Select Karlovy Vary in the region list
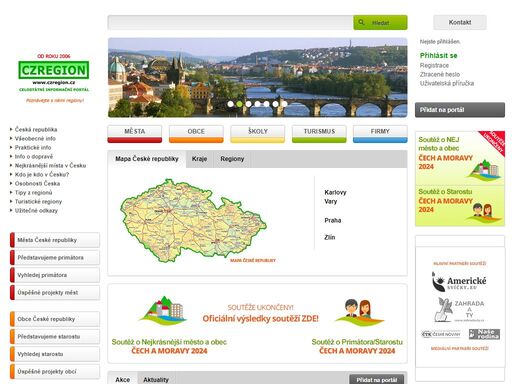512x384 pixels. pyautogui.click(x=335, y=197)
